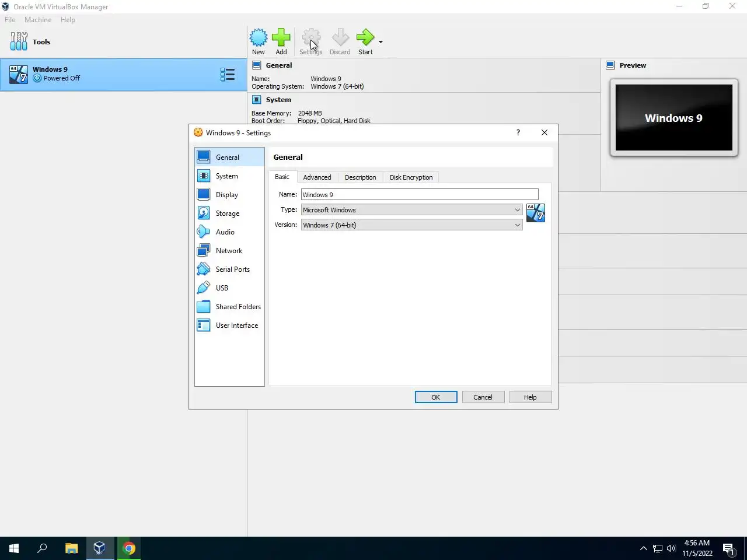
Task: Open the Help menu in menu bar
Action: (68, 19)
